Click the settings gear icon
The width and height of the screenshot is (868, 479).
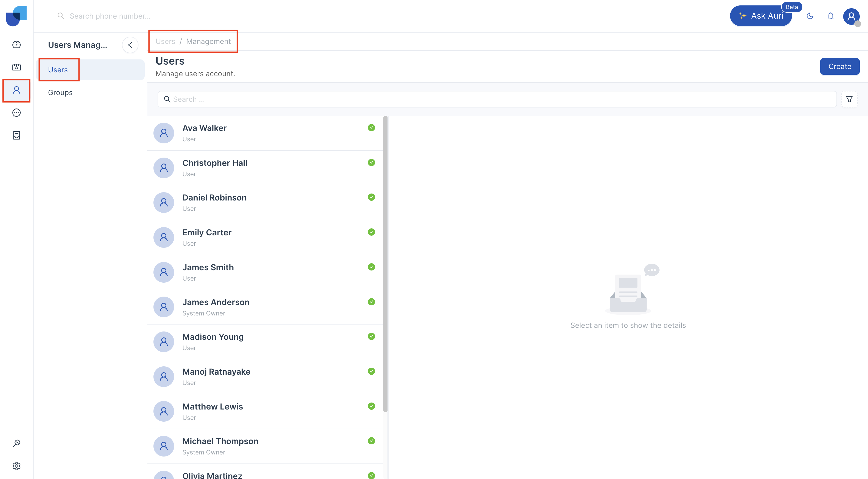point(17,466)
